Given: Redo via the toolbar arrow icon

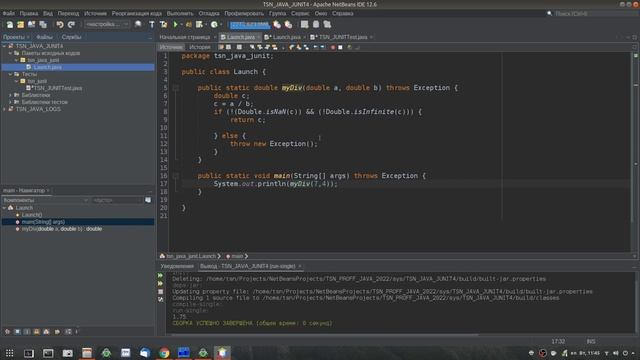Looking at the screenshot, I should pyautogui.click(x=71, y=24).
